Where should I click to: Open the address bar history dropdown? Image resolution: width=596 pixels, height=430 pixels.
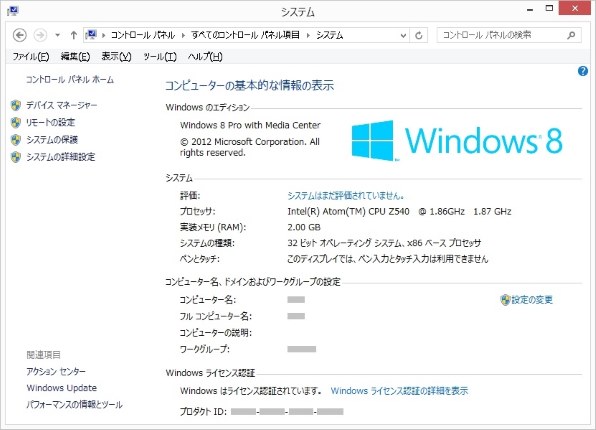pyautogui.click(x=403, y=36)
